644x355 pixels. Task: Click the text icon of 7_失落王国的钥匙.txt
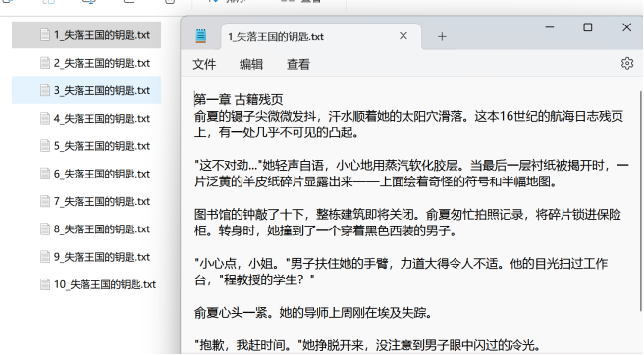[x=45, y=201]
